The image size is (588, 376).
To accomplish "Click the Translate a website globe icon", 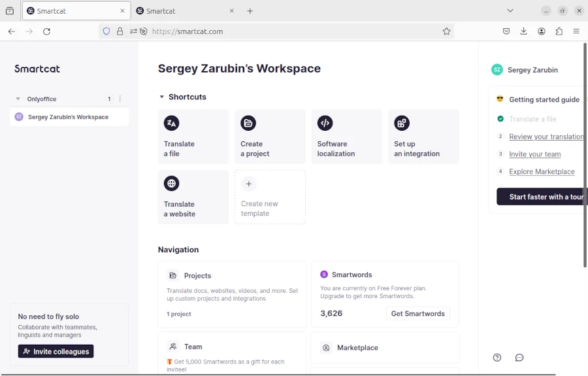I will coord(171,184).
